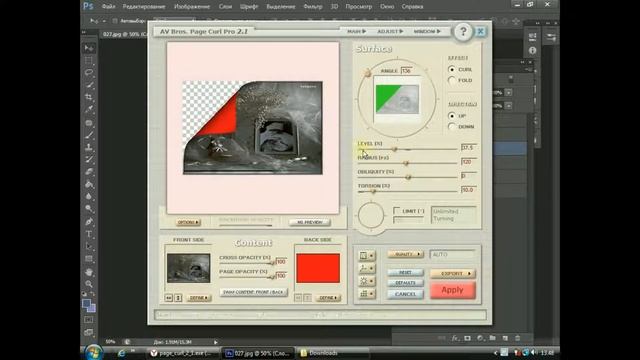The height and width of the screenshot is (360, 640).
Task: Select the Hand tool
Action: click(89, 272)
